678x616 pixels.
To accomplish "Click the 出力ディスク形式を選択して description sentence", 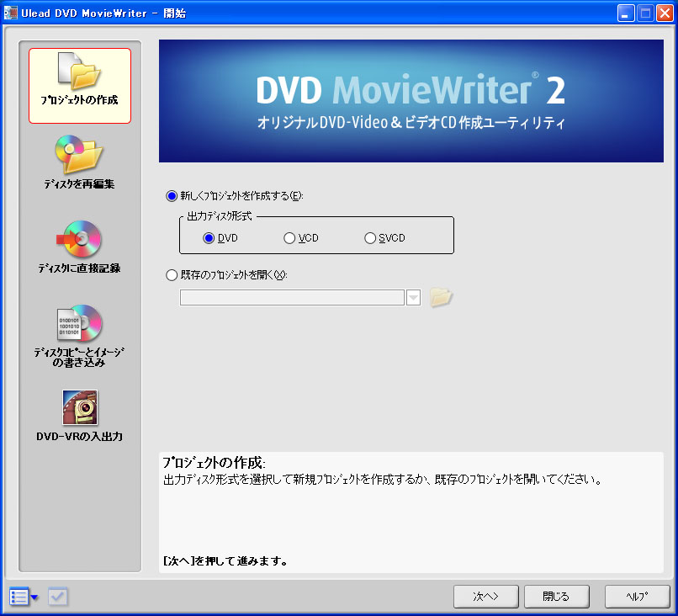I will 383,480.
